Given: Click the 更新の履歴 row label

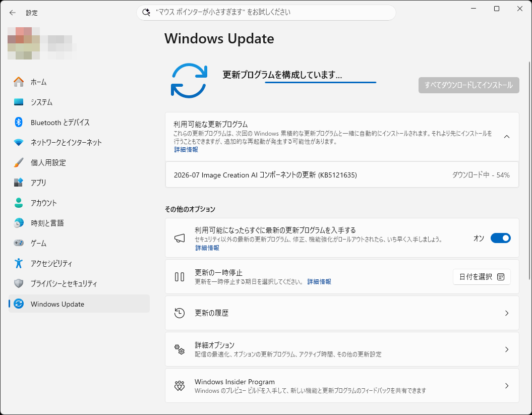Looking at the screenshot, I should tap(211, 313).
